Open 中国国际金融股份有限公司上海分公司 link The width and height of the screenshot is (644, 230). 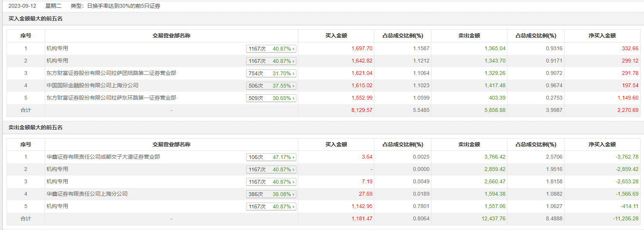92,85
